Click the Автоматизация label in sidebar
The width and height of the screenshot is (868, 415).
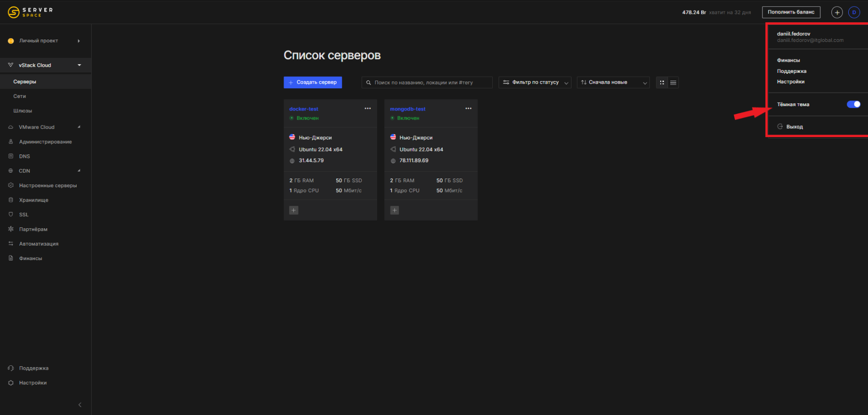(x=39, y=244)
